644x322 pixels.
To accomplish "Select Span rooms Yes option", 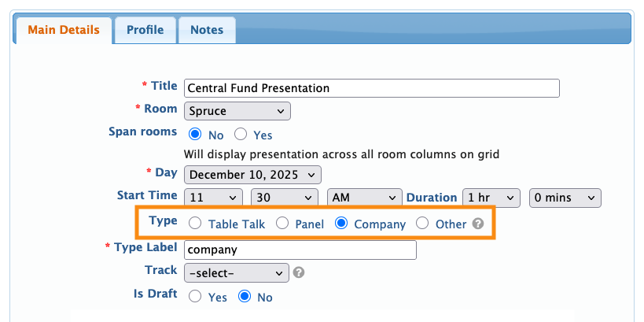I will click(x=241, y=135).
